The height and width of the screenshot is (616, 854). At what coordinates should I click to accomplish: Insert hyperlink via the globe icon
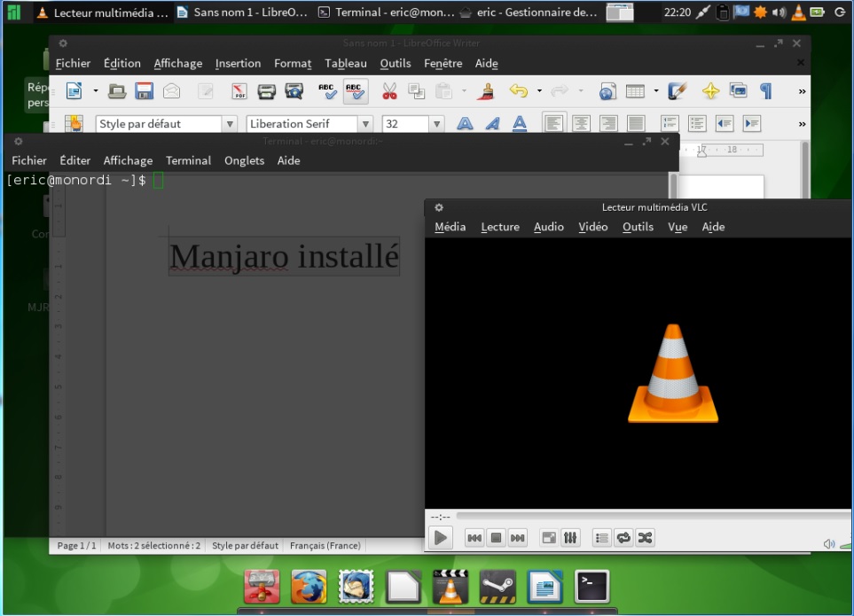(x=607, y=91)
